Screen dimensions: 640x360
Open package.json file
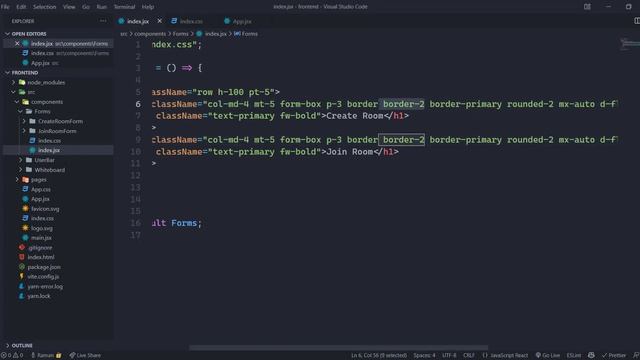click(x=44, y=267)
